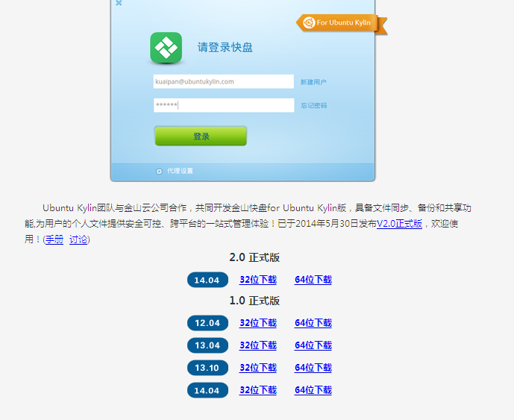Click the green Kuaipan app logo
This screenshot has width=514, height=420.
(166, 48)
